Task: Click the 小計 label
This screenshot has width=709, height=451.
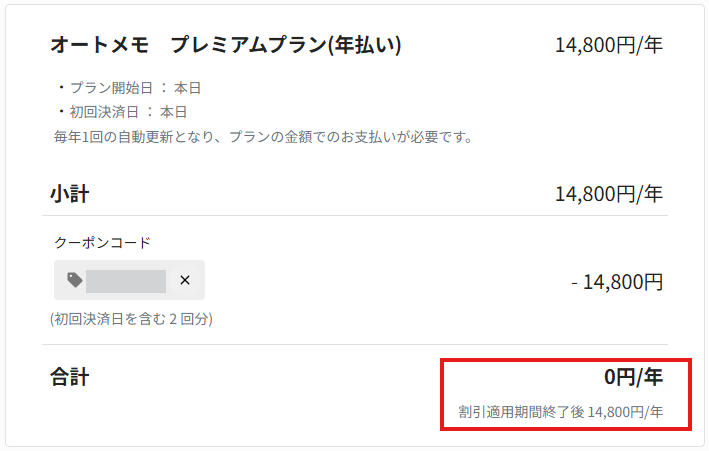Action: point(70,194)
